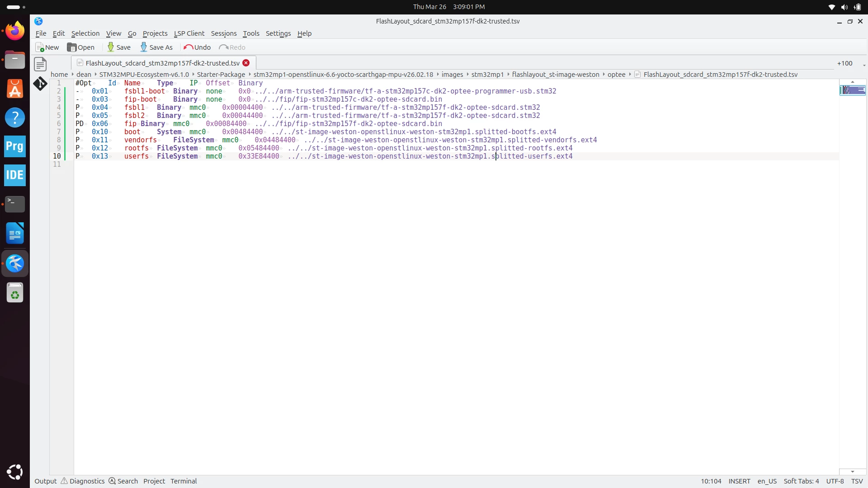Open Files manager from the dock
The height and width of the screenshot is (488, 868).
pyautogui.click(x=15, y=60)
